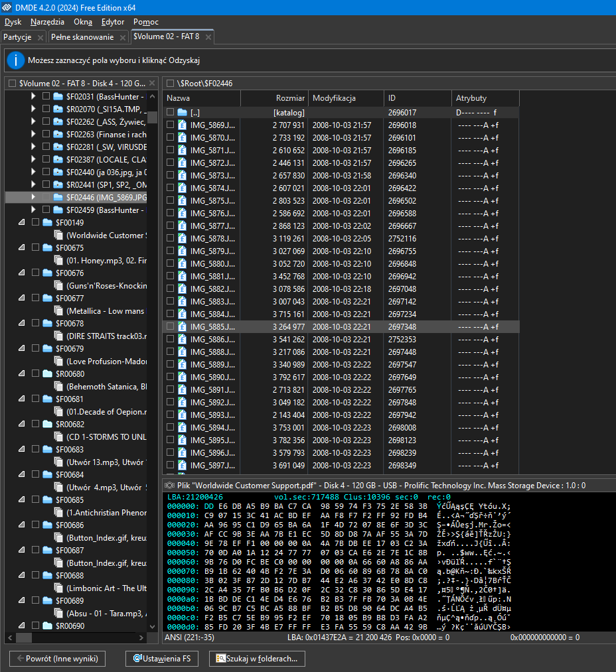This screenshot has width=616, height=672.
Task: Open the Okna menu
Action: (83, 22)
